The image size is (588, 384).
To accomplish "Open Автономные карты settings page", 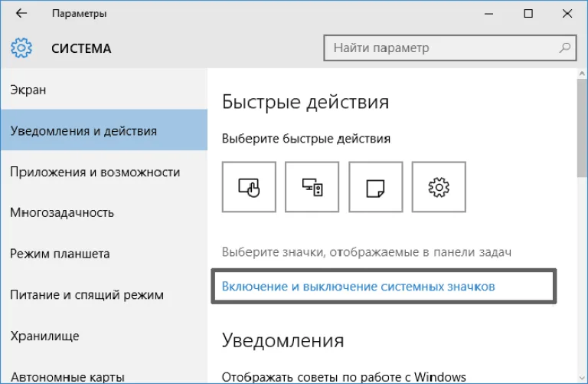I will [104, 376].
